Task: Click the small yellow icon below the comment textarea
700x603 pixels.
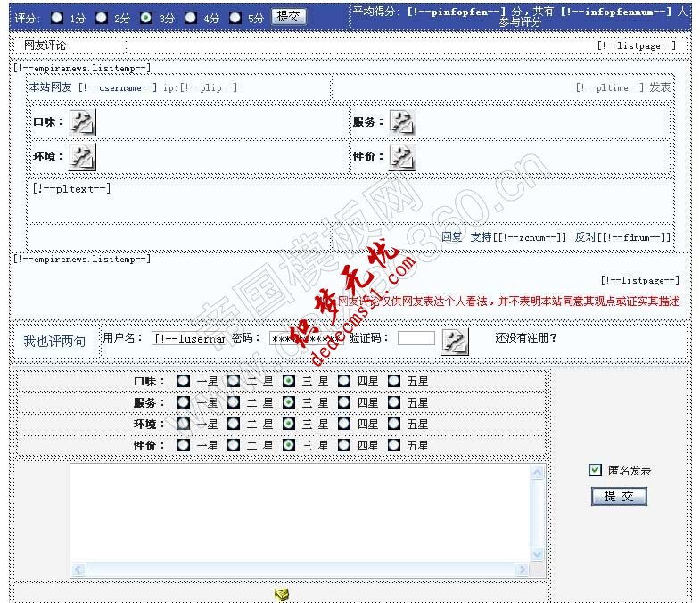Action: [x=282, y=594]
